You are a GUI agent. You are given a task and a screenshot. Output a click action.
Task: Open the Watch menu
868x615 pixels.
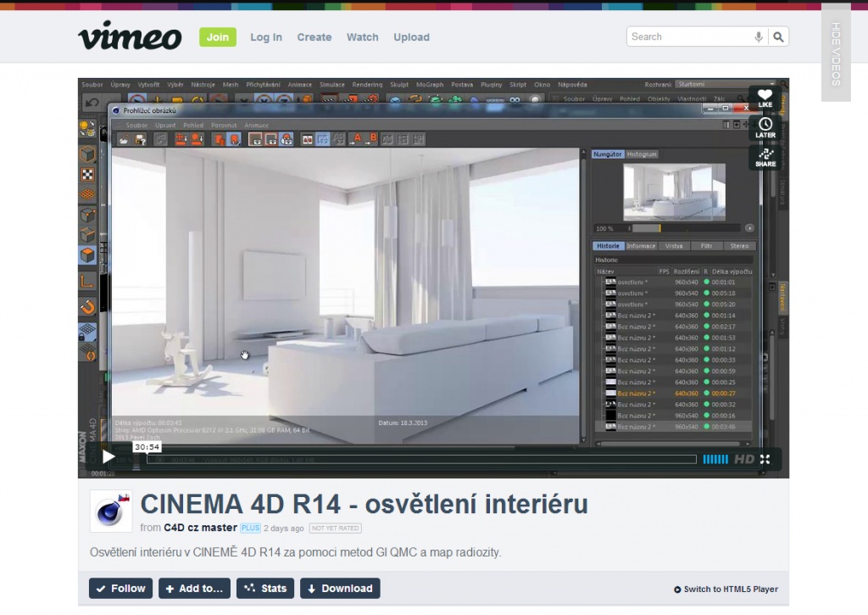click(363, 37)
